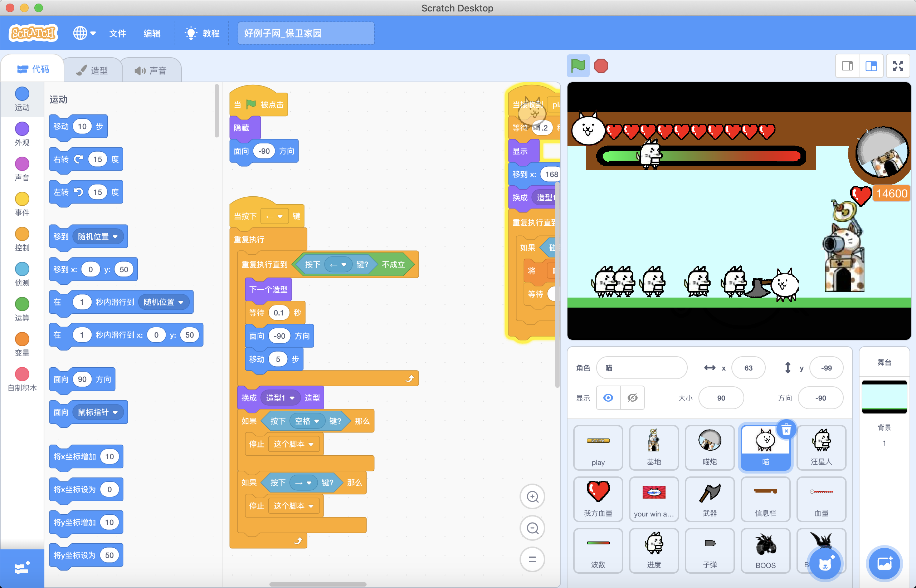The image size is (916, 588).
Task: Click the sprite size field 90
Action: [721, 398]
